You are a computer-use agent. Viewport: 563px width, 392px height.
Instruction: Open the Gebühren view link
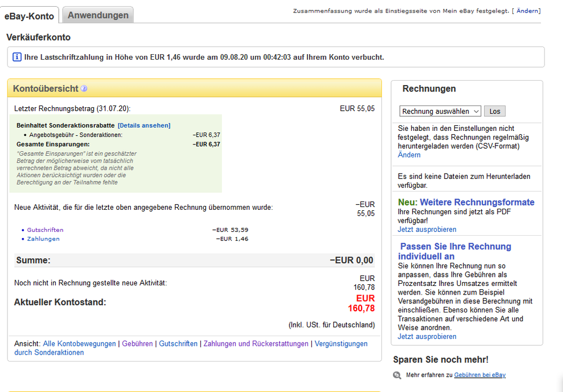point(138,343)
